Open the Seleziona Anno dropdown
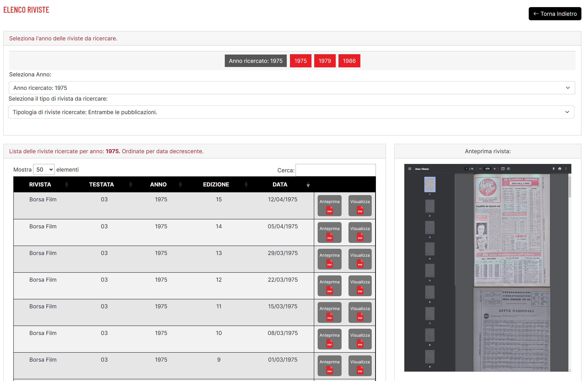Screen dimensions: 588x381 [292, 88]
